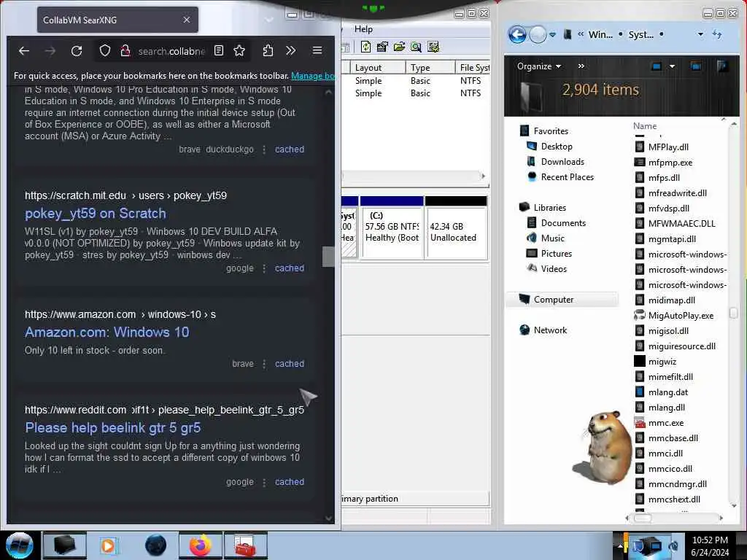The height and width of the screenshot is (560, 747).
Task: Open the Organize dropdown menu
Action: [x=539, y=66]
